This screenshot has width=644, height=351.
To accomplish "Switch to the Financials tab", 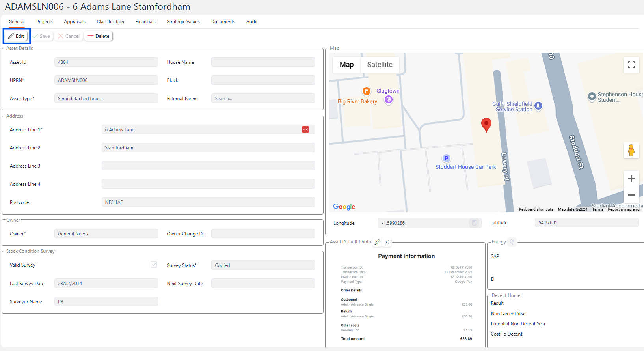I will pyautogui.click(x=145, y=22).
